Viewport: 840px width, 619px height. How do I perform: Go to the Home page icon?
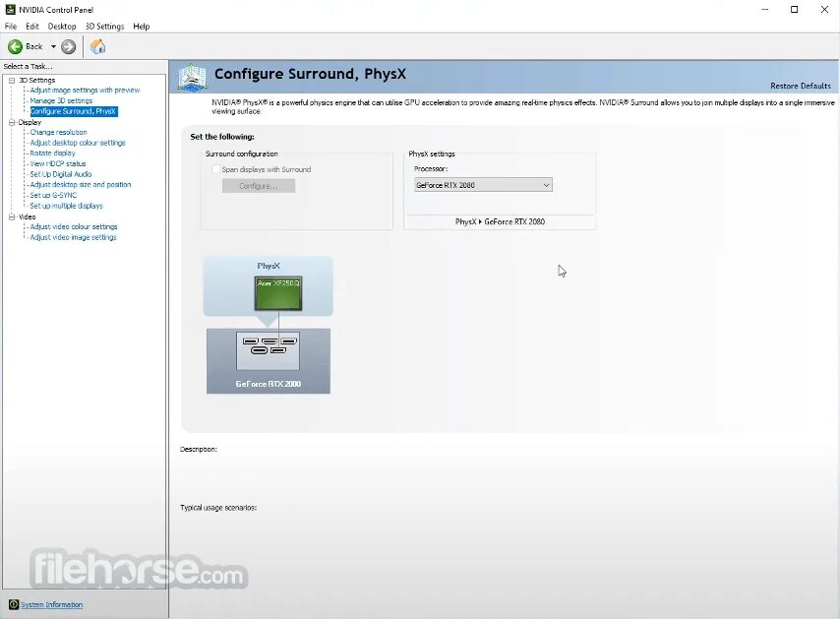click(x=97, y=46)
